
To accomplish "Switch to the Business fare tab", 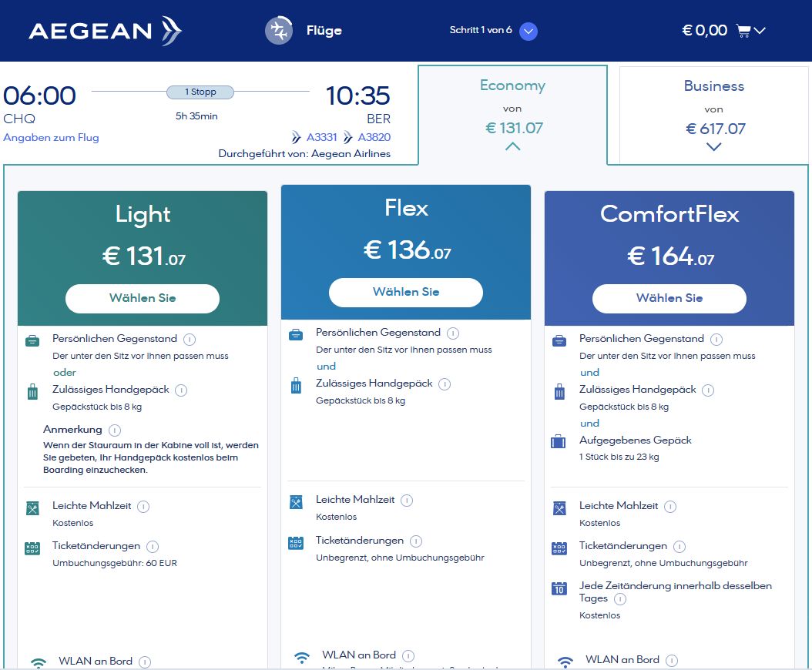I will [714, 108].
